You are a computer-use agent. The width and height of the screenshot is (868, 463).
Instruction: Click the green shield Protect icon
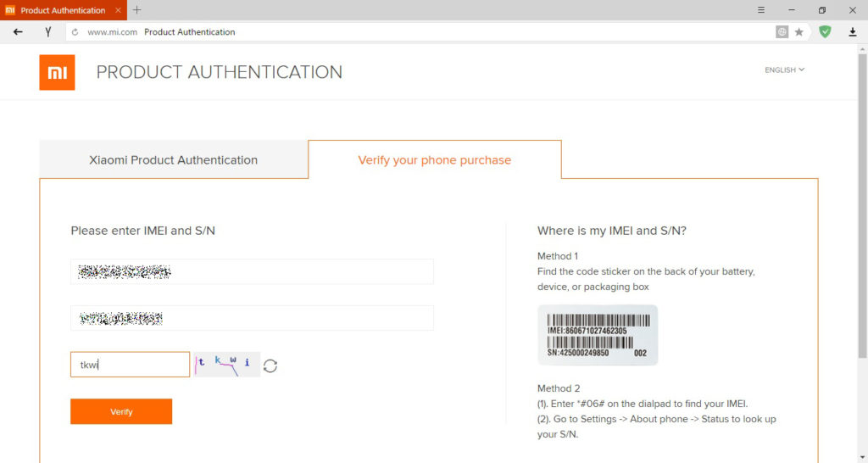coord(825,32)
